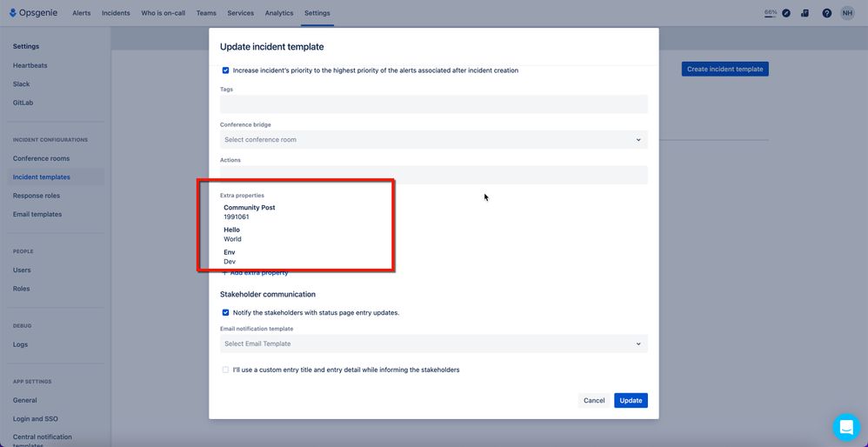This screenshot has height=447, width=868.
Task: Open GitLab in settings sidebar
Action: 23,103
